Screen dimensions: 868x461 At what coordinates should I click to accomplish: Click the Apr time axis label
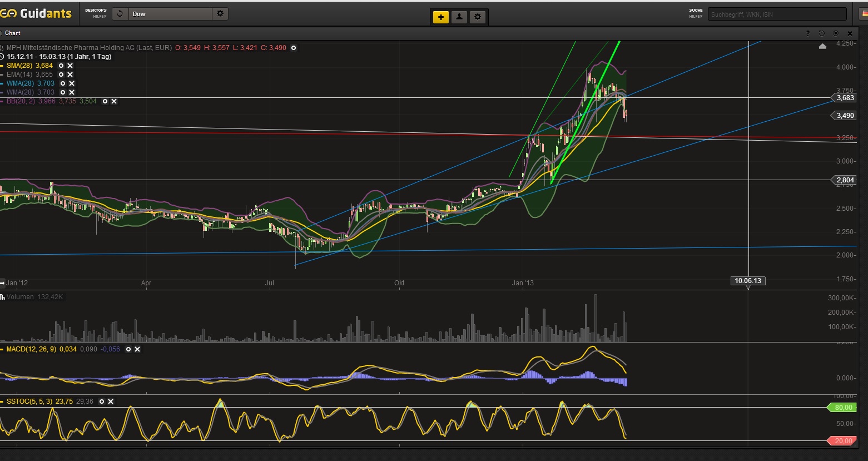point(146,283)
